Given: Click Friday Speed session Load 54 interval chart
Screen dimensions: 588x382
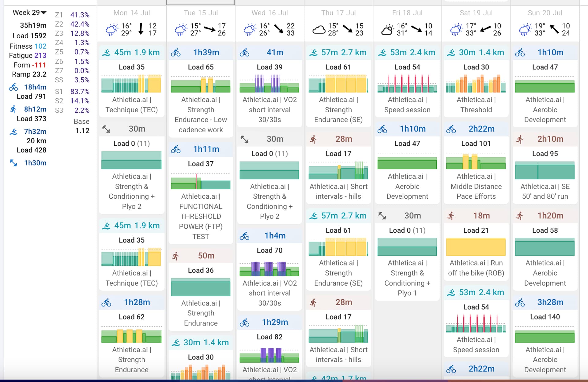Looking at the screenshot, I should pos(407,84).
